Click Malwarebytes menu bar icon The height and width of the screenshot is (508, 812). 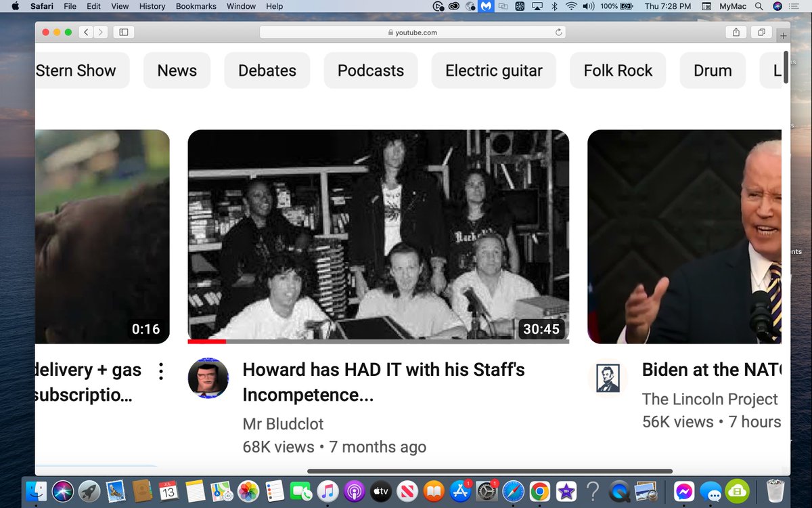coord(487,6)
